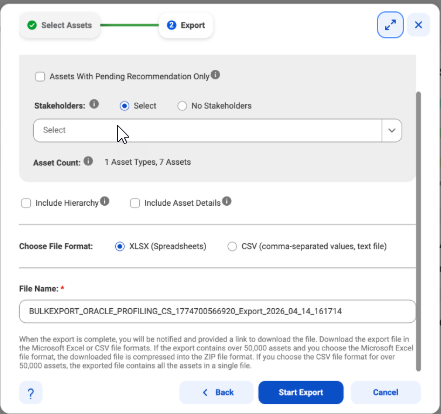This screenshot has width=441, height=414.
Task: Show info icon for Include Asset Details
Action: click(x=227, y=201)
